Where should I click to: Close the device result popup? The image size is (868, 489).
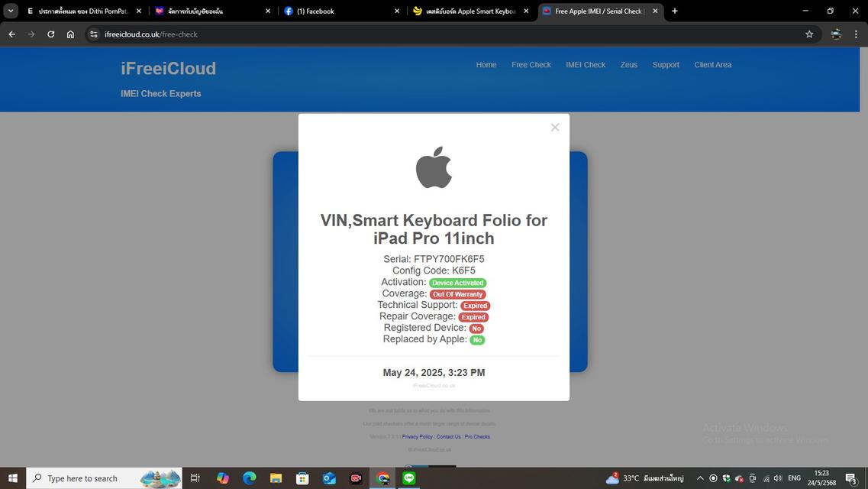[555, 128]
